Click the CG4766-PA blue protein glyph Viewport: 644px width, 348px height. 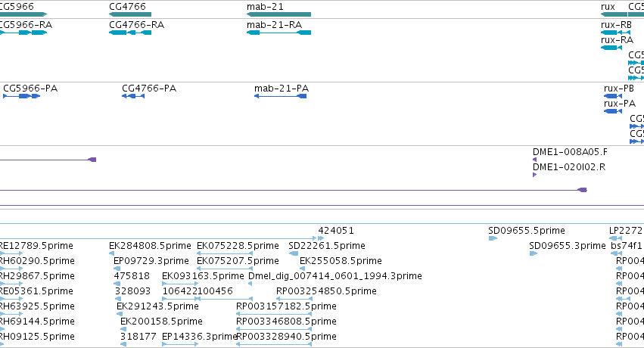133,96
